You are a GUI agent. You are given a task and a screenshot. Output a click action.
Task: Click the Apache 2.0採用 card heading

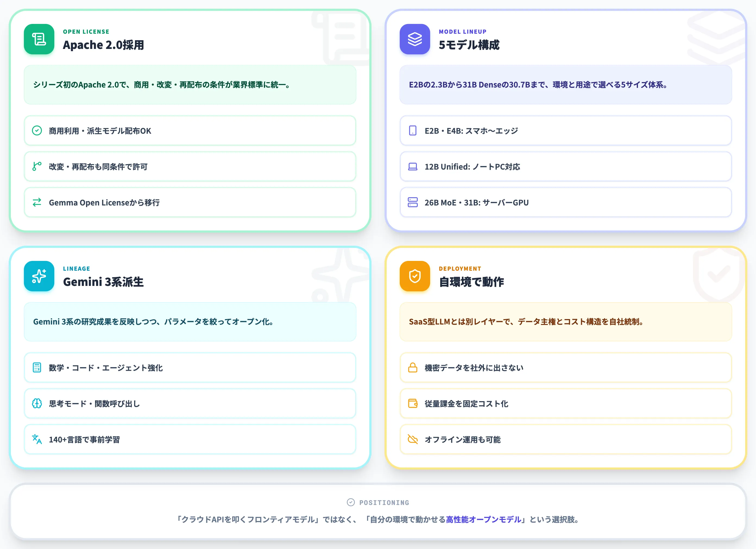103,45
